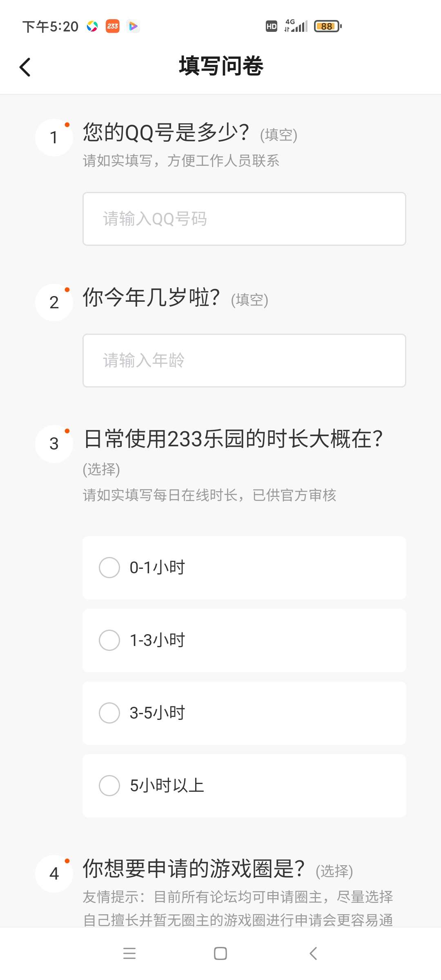441x980 pixels.
Task: Tap question 4 游戏圈 heading text
Action: (194, 869)
